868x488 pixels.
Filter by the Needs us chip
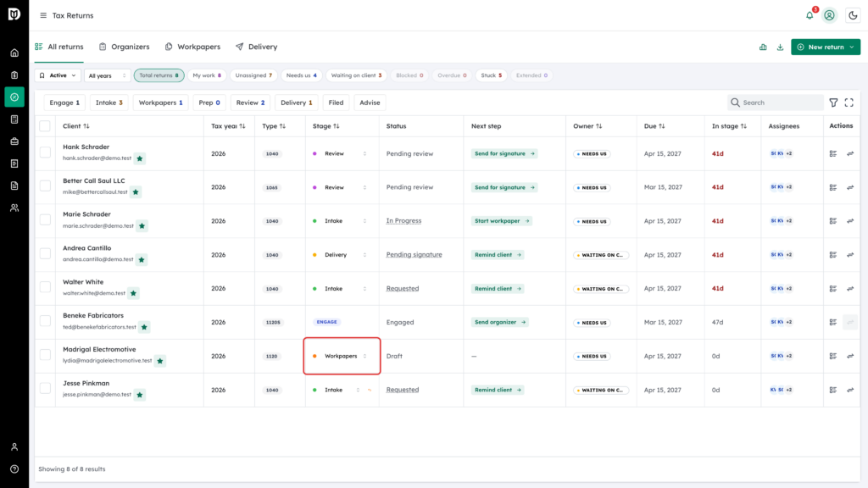click(302, 75)
